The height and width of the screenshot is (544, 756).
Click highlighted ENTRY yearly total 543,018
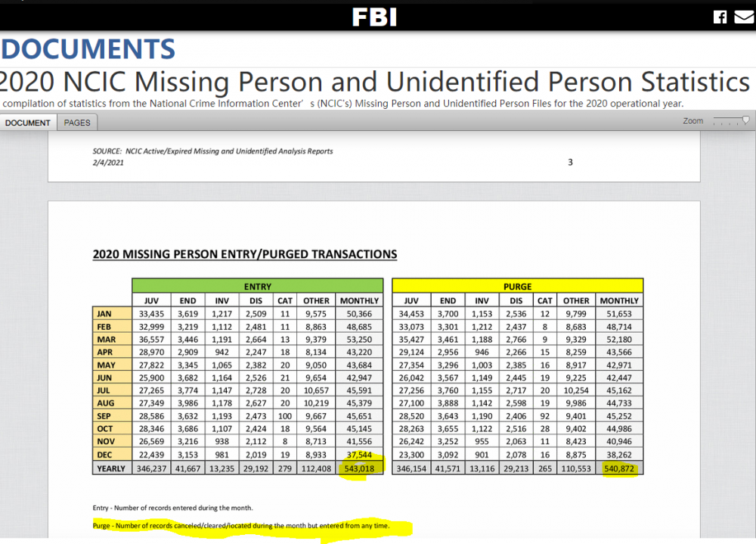[x=360, y=469]
